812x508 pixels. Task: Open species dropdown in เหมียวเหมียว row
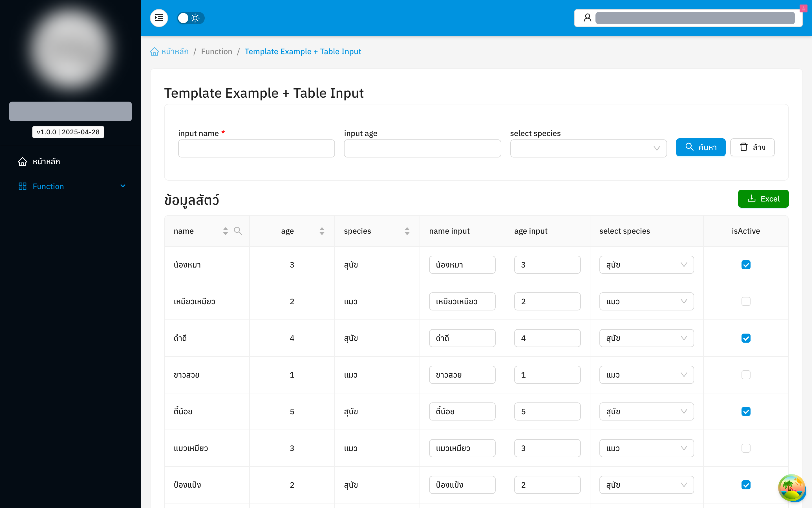click(646, 301)
